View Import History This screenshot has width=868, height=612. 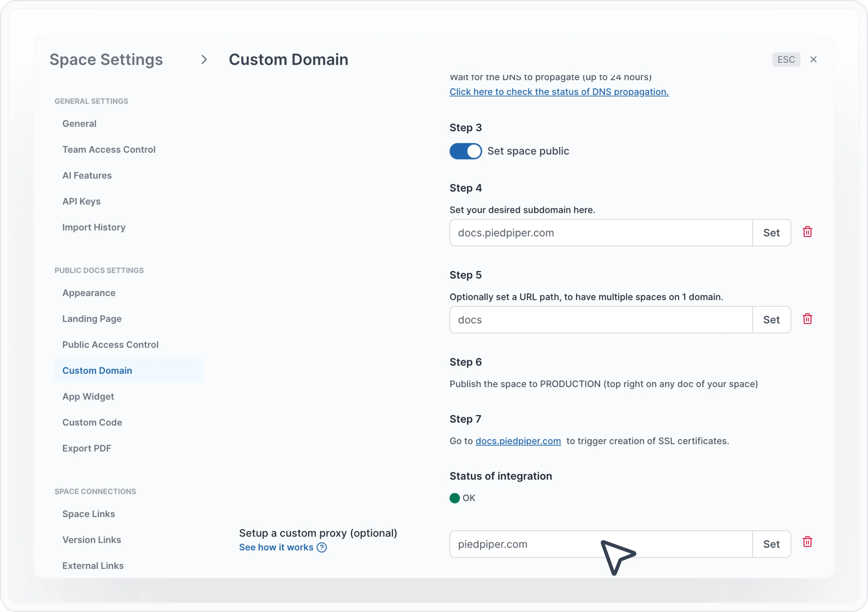pyautogui.click(x=94, y=227)
